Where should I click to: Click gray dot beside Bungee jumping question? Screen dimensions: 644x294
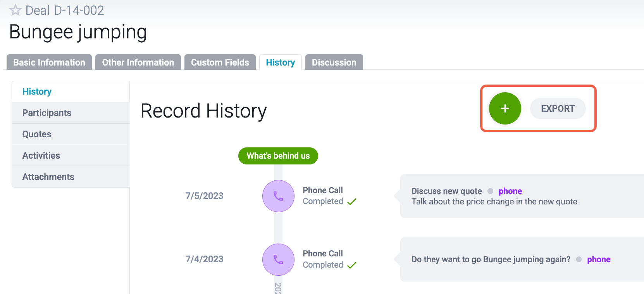coord(579,259)
